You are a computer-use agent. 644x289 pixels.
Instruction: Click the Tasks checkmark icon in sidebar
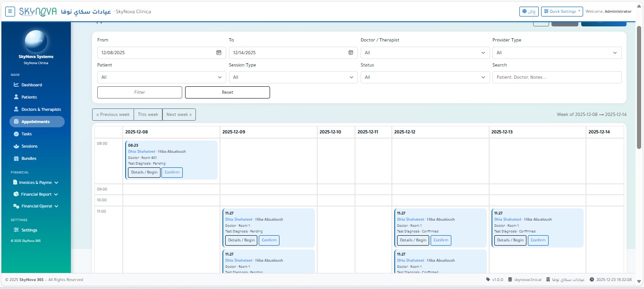tap(16, 134)
